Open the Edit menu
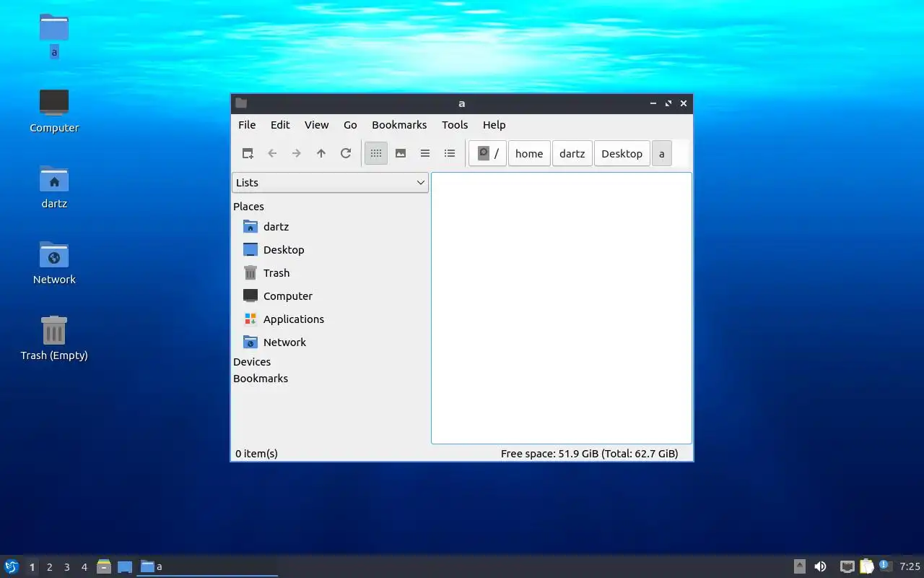924x578 pixels. tap(280, 125)
